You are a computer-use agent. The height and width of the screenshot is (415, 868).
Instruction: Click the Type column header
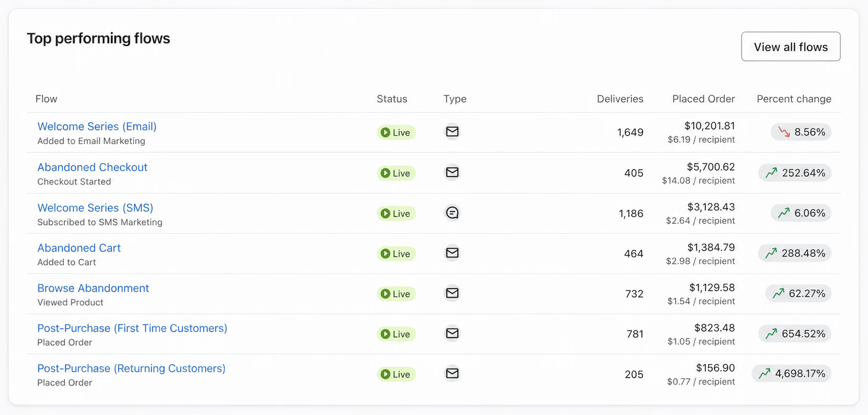click(x=455, y=99)
